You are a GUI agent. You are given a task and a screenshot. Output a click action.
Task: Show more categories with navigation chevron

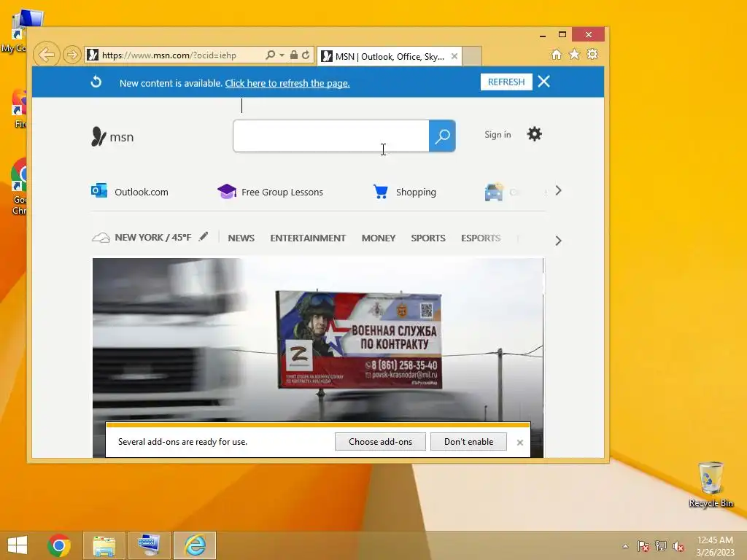tap(558, 241)
